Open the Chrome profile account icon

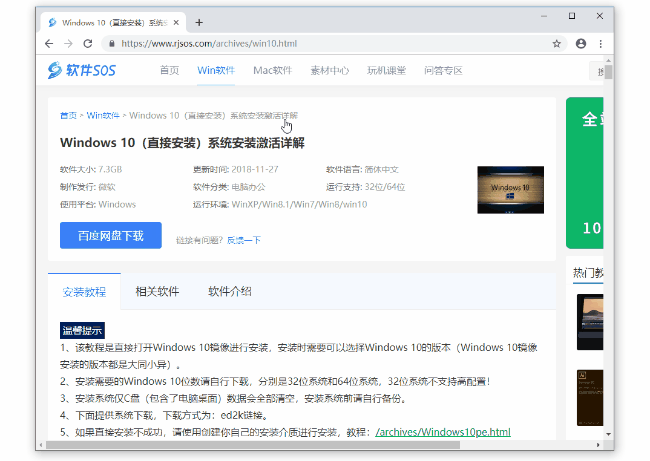pyautogui.click(x=581, y=44)
